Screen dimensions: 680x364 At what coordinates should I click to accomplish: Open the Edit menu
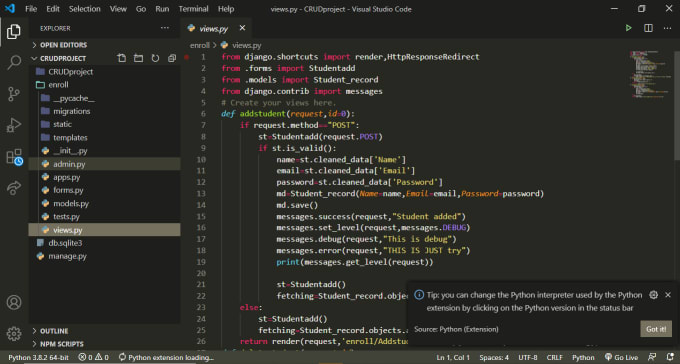pyautogui.click(x=53, y=9)
